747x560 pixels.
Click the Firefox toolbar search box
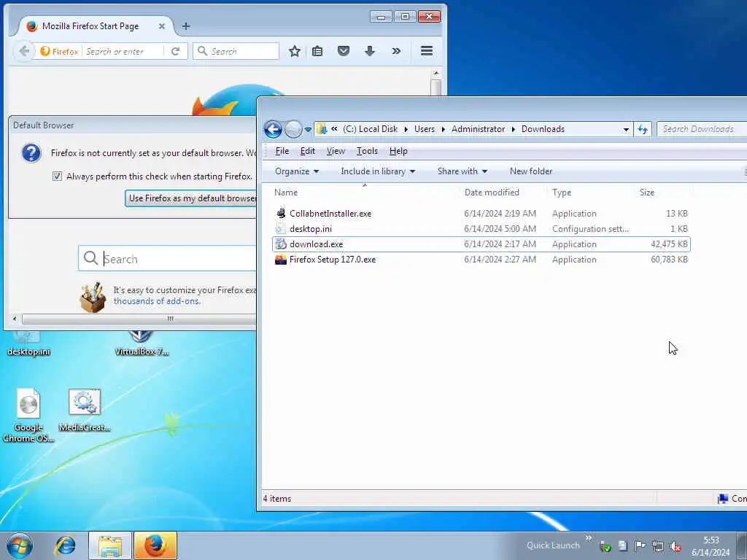point(236,51)
